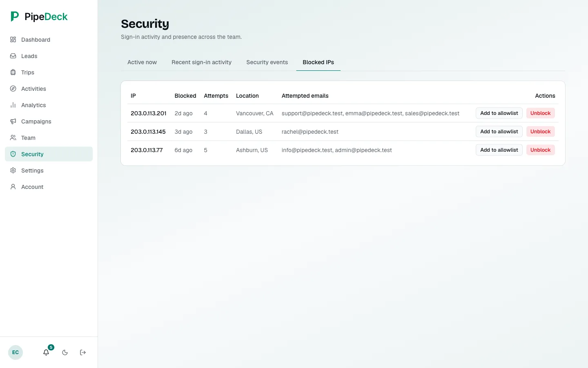Image resolution: width=588 pixels, height=368 pixels.
Task: Switch to the Active now tab
Action: pyautogui.click(x=142, y=62)
